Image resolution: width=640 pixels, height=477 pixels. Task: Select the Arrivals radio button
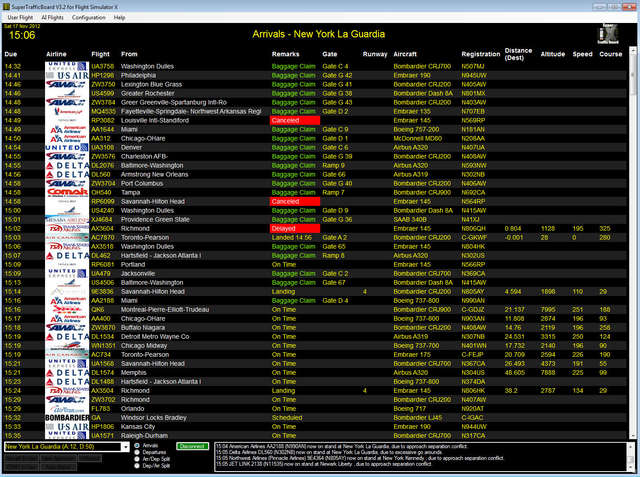coord(137,446)
